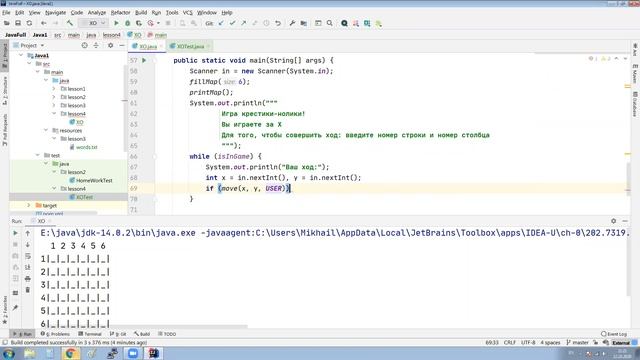
Task: Click the 'JavaFull' breadcrumb
Action: 16,35
